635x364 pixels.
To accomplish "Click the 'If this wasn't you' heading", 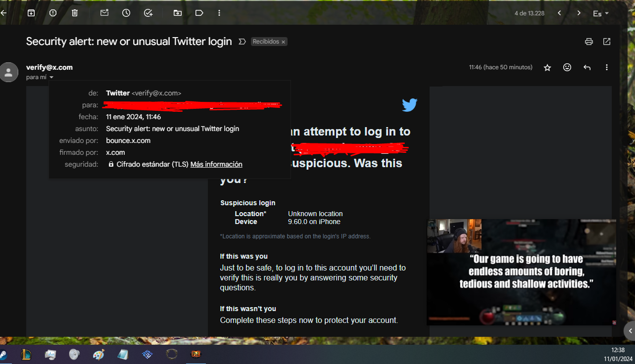I will pyautogui.click(x=248, y=309).
